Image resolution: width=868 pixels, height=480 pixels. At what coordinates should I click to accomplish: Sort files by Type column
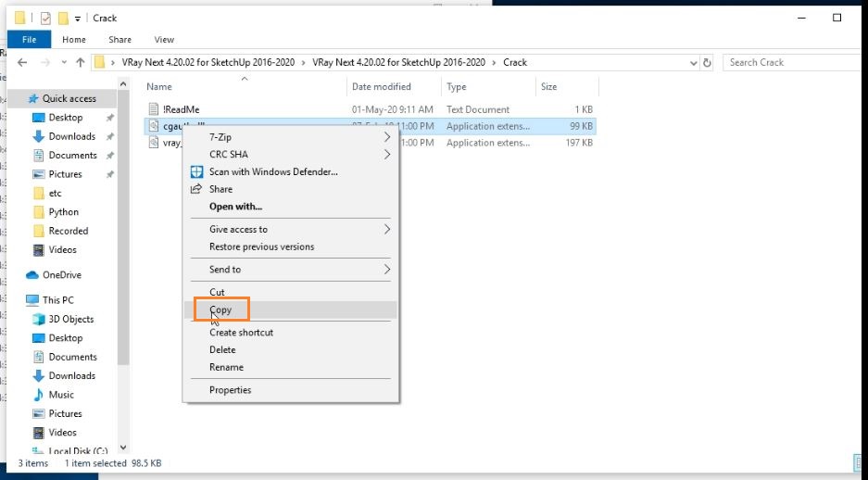pos(456,86)
